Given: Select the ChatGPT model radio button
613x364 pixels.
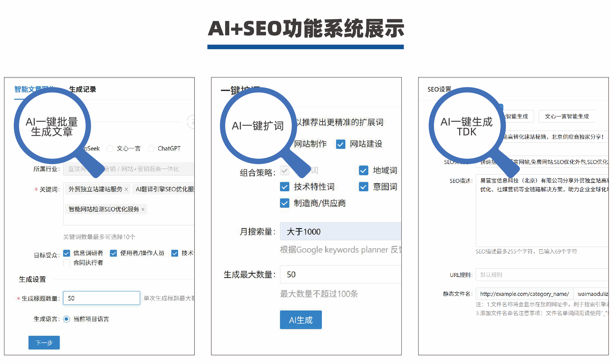Looking at the screenshot, I should click(151, 149).
